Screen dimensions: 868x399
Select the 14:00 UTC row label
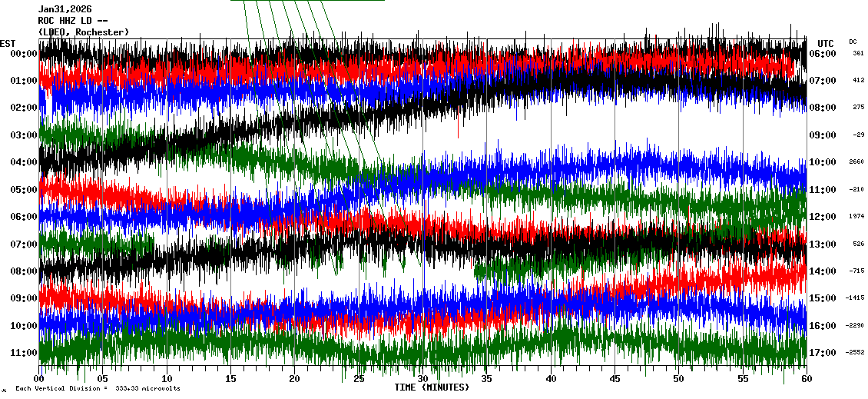(822, 271)
